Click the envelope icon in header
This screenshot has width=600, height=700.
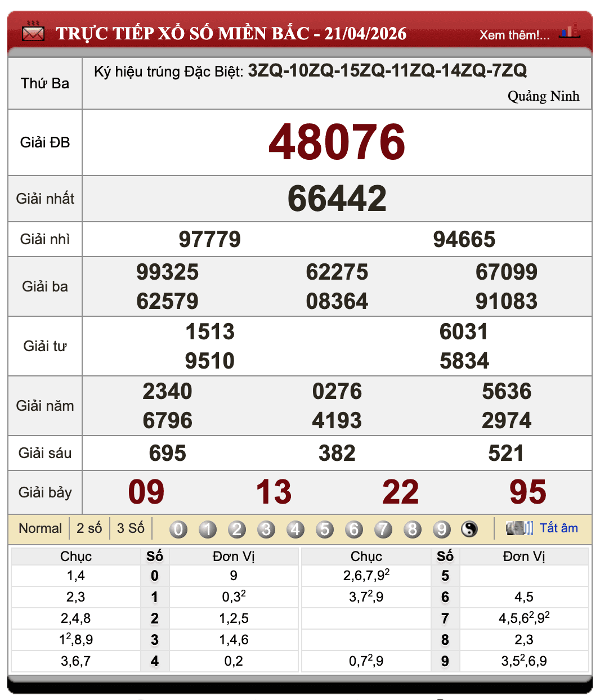(33, 33)
